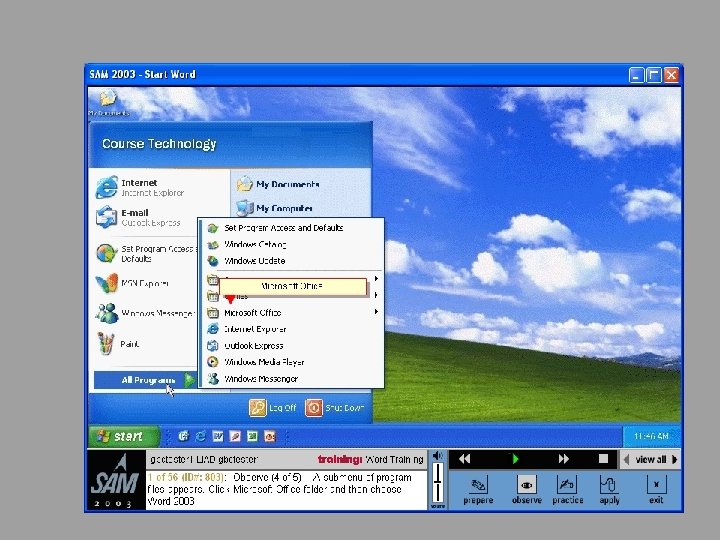Stop the SAM training playback

603,459
